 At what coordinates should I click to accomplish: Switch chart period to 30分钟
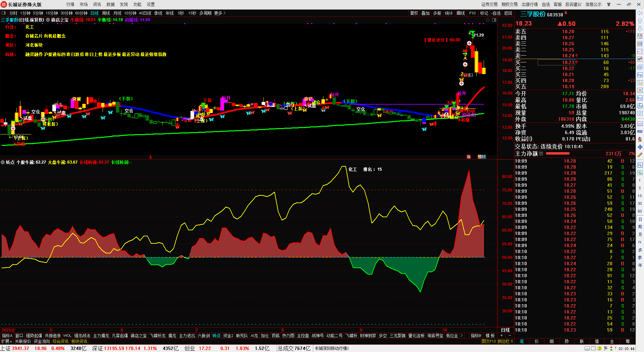[66, 13]
